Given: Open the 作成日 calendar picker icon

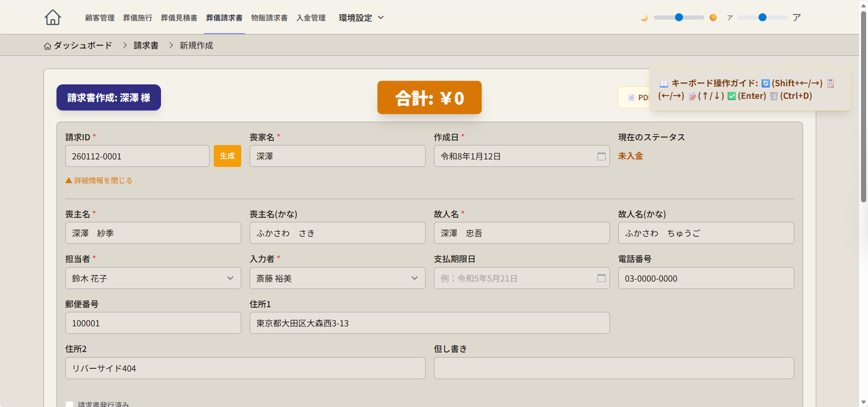Looking at the screenshot, I should click(601, 156).
